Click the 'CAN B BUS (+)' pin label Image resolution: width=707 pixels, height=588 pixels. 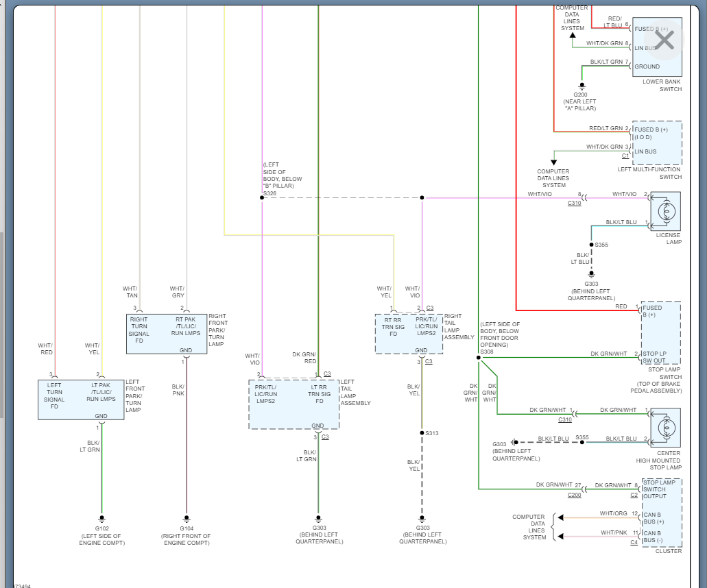[654, 518]
